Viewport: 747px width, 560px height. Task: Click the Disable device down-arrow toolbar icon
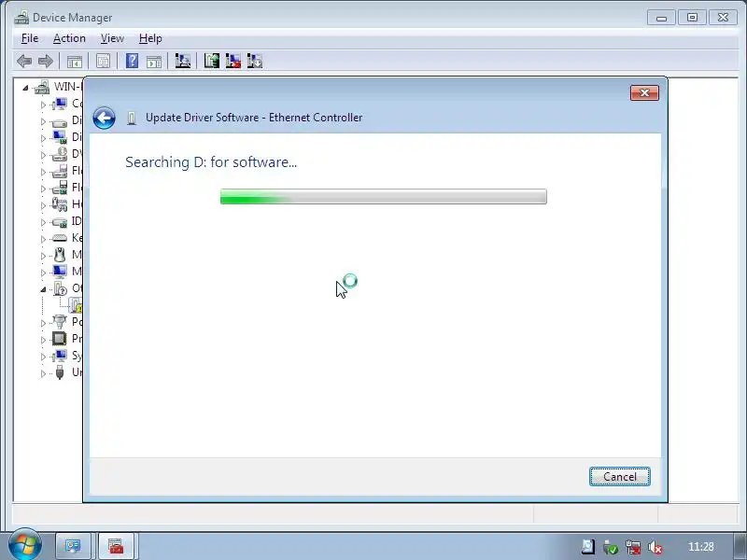255,61
